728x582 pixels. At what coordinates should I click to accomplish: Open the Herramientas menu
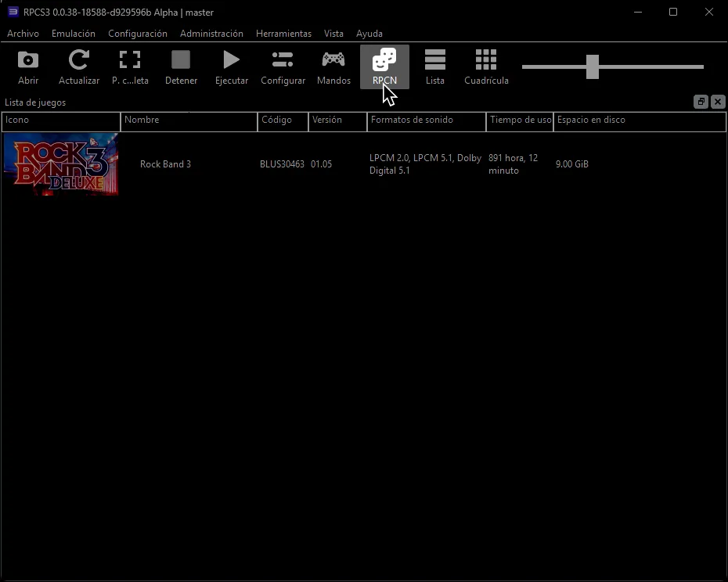[x=283, y=34]
